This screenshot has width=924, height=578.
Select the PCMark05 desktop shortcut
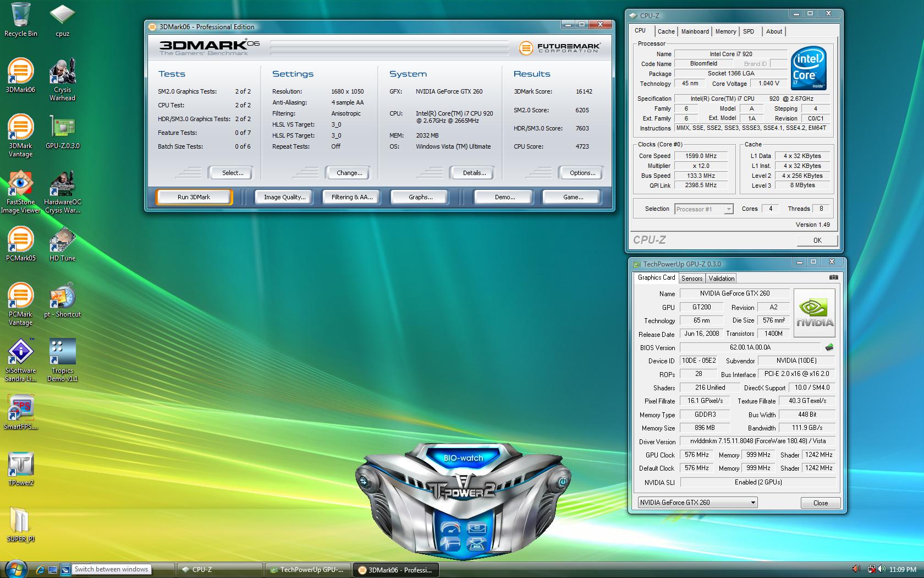point(20,244)
